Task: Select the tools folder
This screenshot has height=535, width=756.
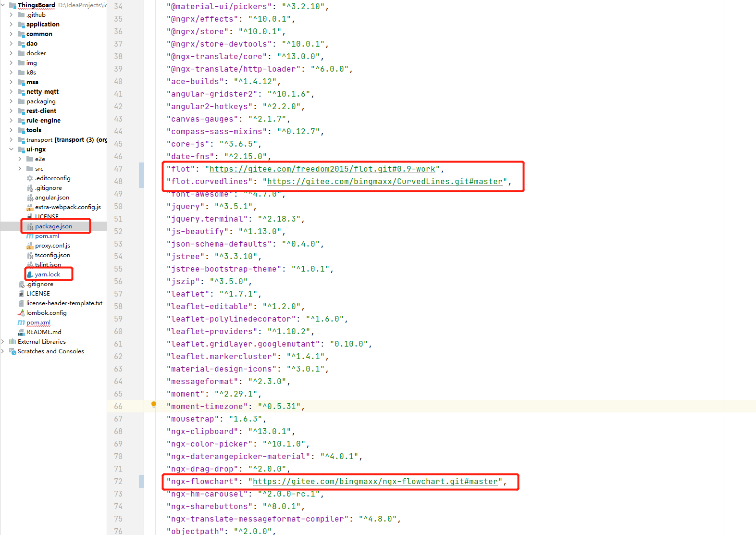Action: point(34,130)
